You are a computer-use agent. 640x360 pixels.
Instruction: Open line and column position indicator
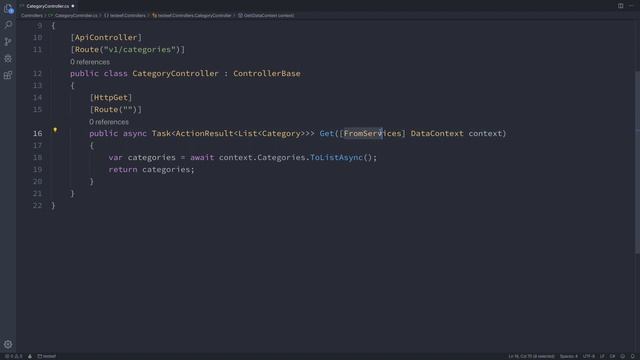coord(531,356)
